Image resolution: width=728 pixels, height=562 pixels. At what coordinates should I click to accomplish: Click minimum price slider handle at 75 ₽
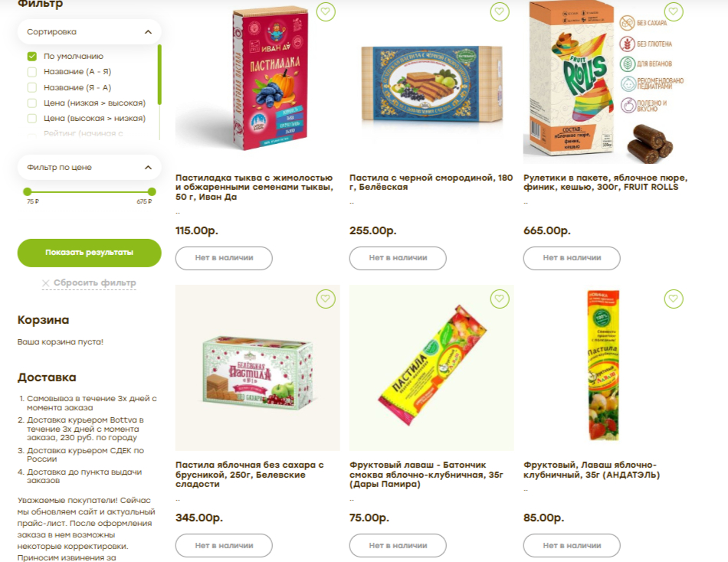[28, 191]
